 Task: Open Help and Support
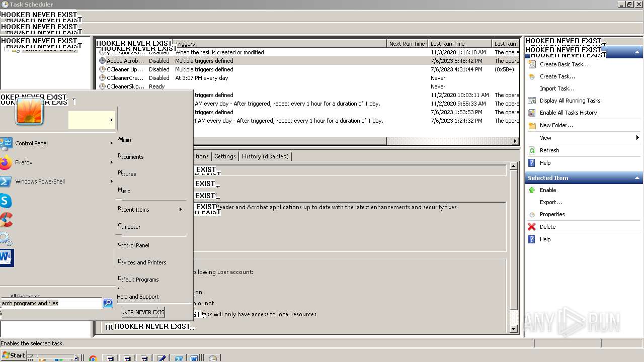(138, 297)
